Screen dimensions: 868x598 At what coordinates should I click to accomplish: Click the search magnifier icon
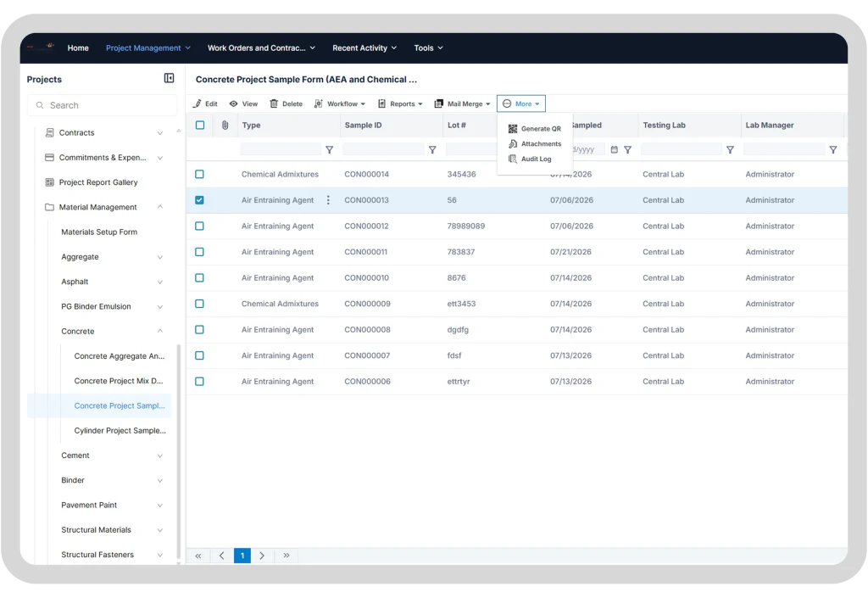click(x=40, y=105)
